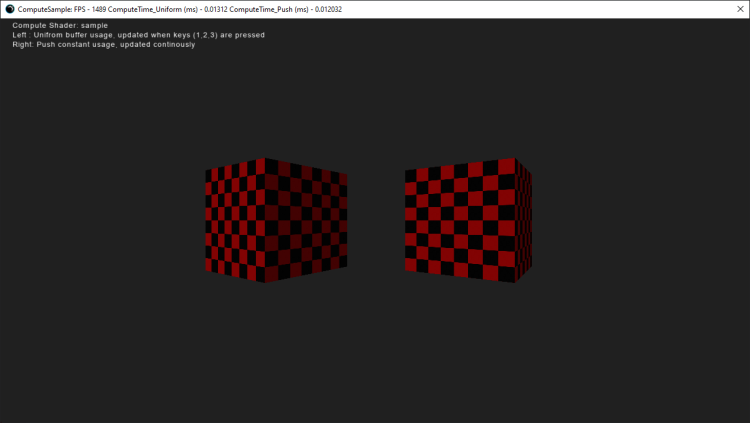Click the "Compute Shader: sample" overlay text
Viewport: 750px width, 423px height.
click(60, 25)
